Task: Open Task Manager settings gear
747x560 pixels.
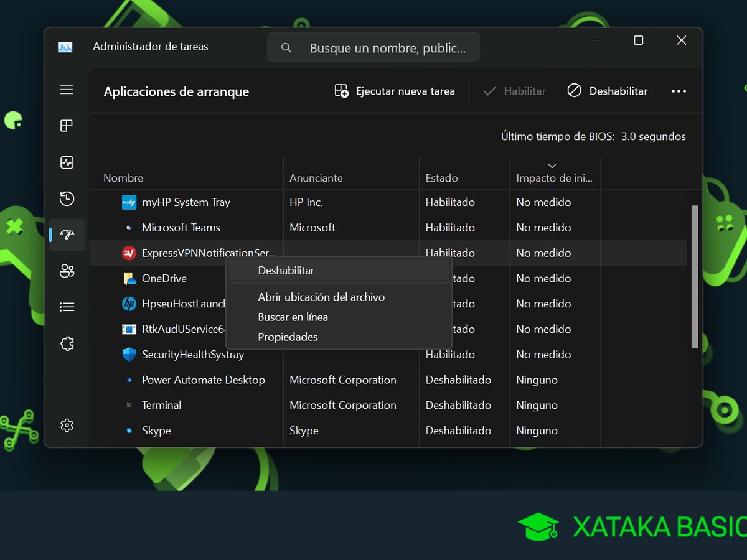Action: tap(67, 425)
